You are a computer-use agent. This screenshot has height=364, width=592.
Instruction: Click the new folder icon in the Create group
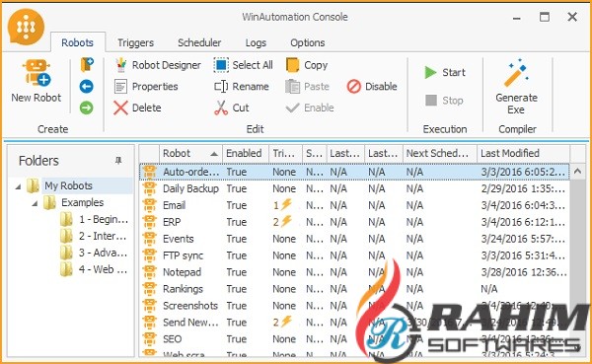click(87, 64)
